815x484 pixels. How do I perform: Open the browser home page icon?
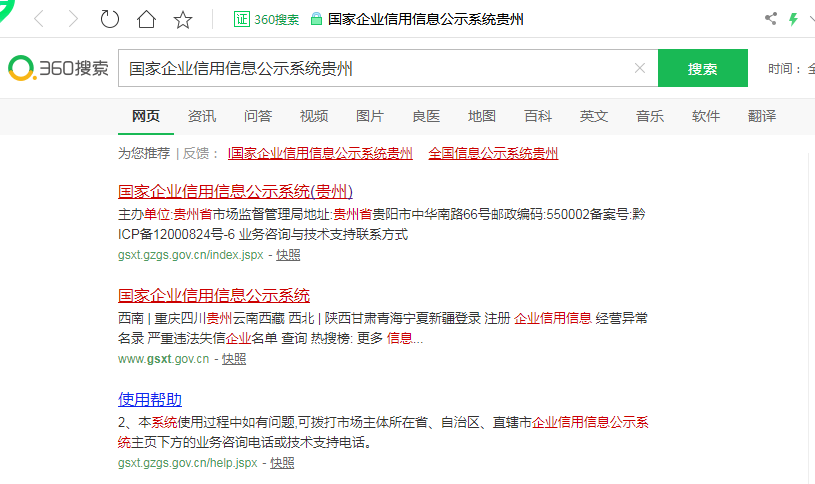[x=147, y=20]
